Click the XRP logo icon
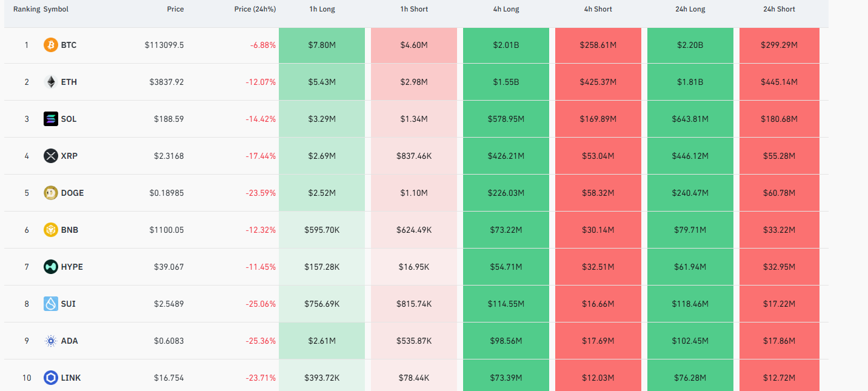The width and height of the screenshot is (868, 391). 51,156
